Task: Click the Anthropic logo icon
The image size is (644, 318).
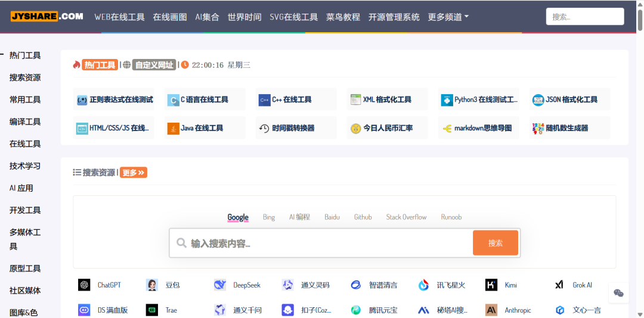Action: [491, 310]
